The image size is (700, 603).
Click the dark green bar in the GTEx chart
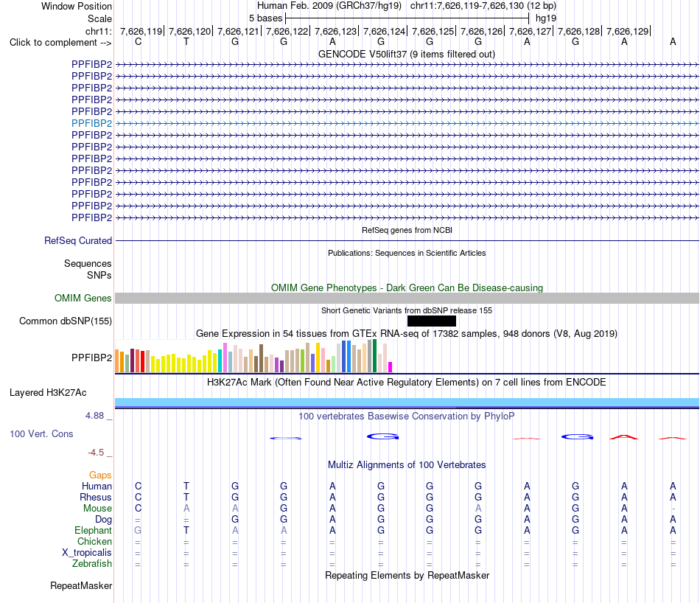(x=374, y=356)
